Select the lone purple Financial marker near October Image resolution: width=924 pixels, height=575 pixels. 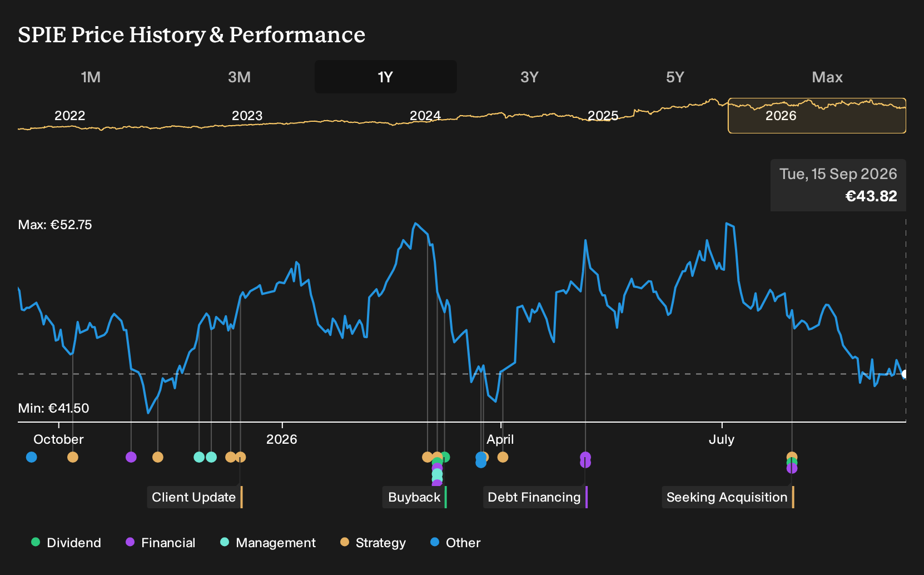point(131,457)
